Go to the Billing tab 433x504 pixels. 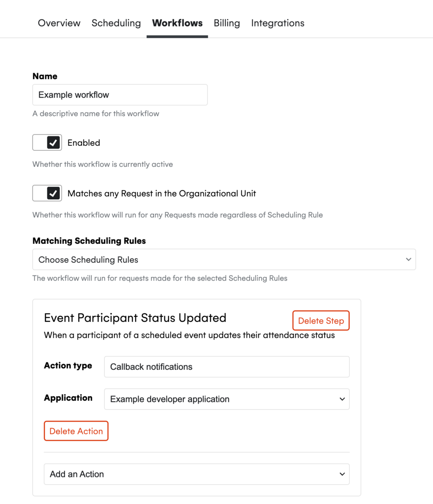[x=226, y=23]
